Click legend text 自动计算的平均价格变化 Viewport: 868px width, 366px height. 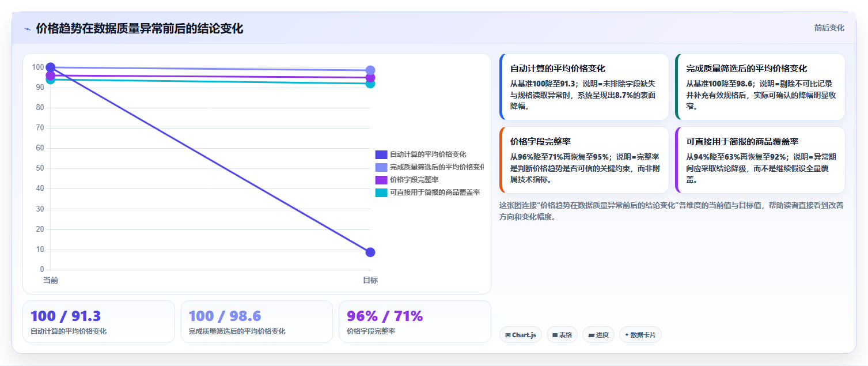428,154
